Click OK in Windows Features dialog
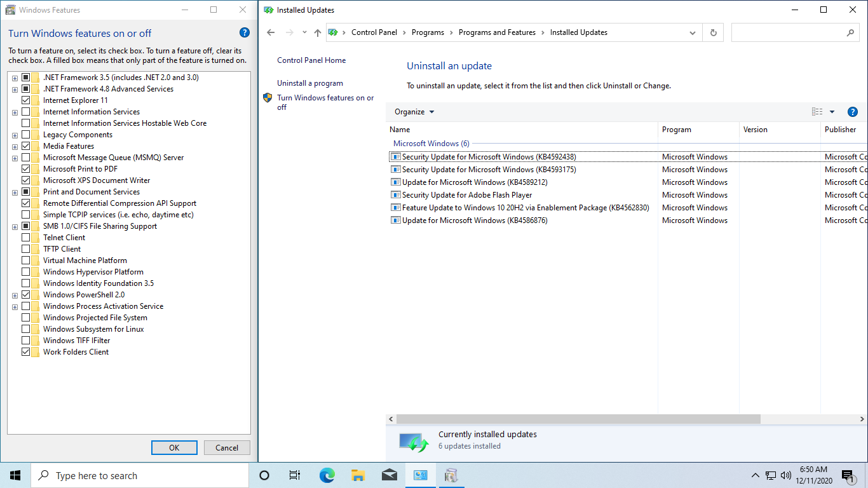The height and width of the screenshot is (488, 868). coord(174,447)
